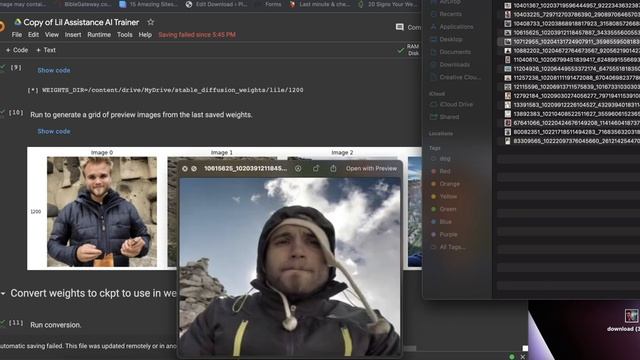Open the Help menu in Colab
This screenshot has width=640, height=360.
(x=145, y=35)
